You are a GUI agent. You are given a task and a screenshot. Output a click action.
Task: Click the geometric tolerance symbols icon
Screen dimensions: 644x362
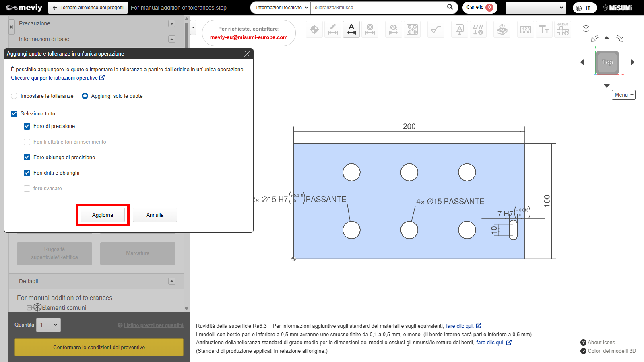click(478, 29)
